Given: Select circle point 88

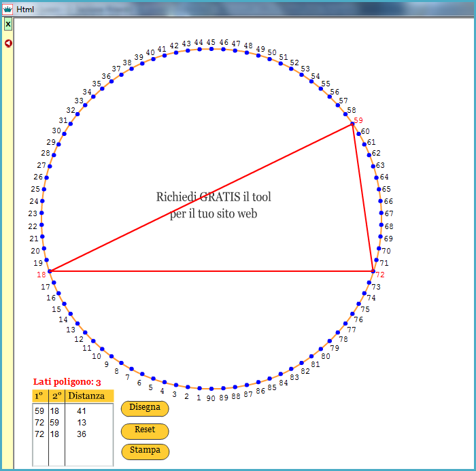Looking at the screenshot, I should point(235,387).
